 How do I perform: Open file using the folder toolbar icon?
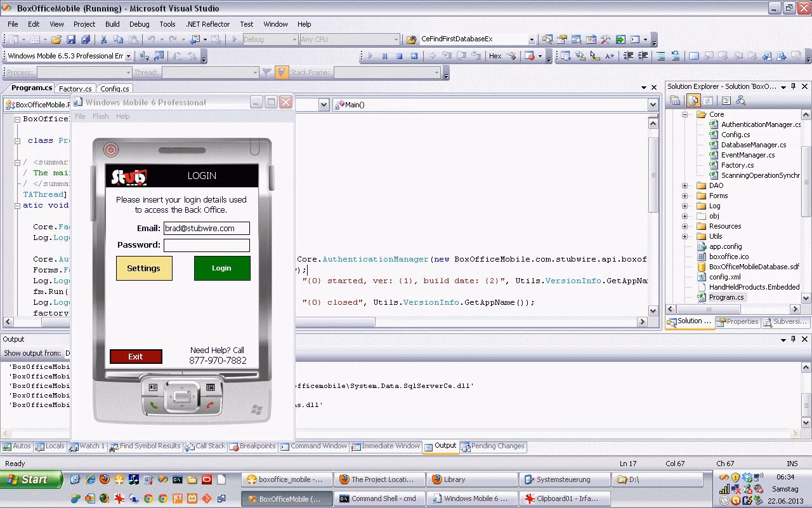point(56,39)
